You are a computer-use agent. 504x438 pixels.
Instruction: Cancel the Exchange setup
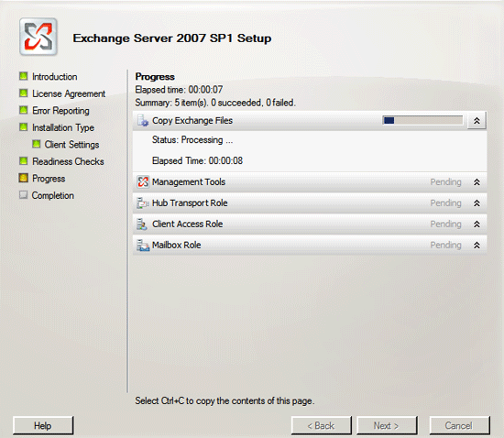459,425
